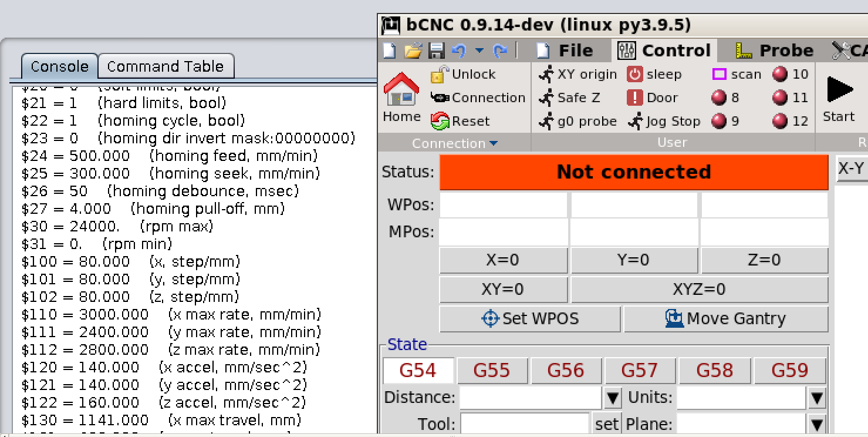Click the X=0 zero button
868x437 pixels.
tap(503, 260)
